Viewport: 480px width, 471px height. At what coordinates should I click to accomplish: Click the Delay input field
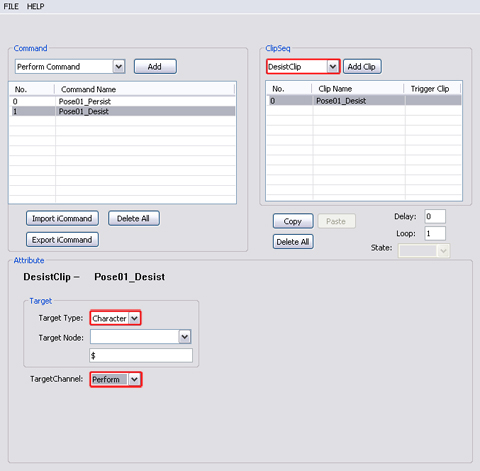coord(435,216)
